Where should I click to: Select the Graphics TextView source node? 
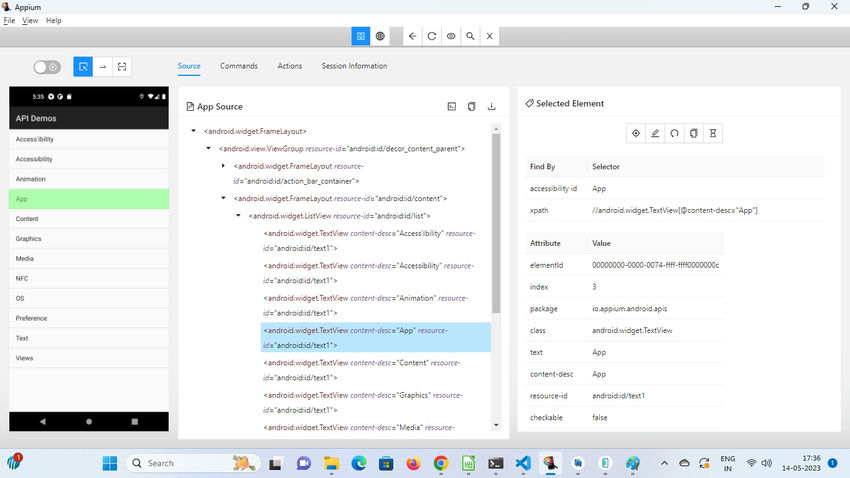coord(363,403)
